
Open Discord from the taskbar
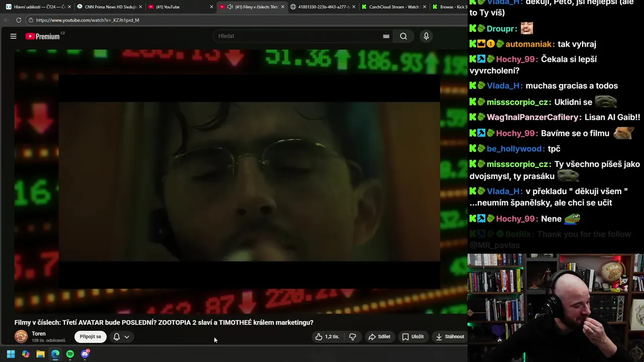click(x=85, y=354)
